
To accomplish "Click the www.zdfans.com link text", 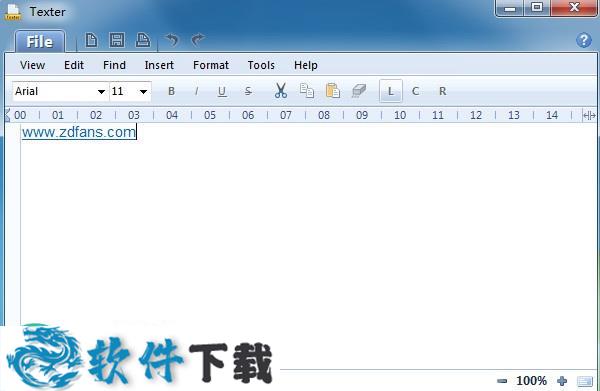I will pos(79,132).
